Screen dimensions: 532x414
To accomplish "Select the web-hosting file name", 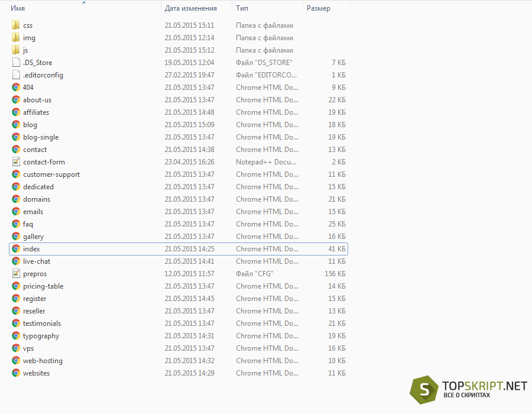I will point(43,361).
